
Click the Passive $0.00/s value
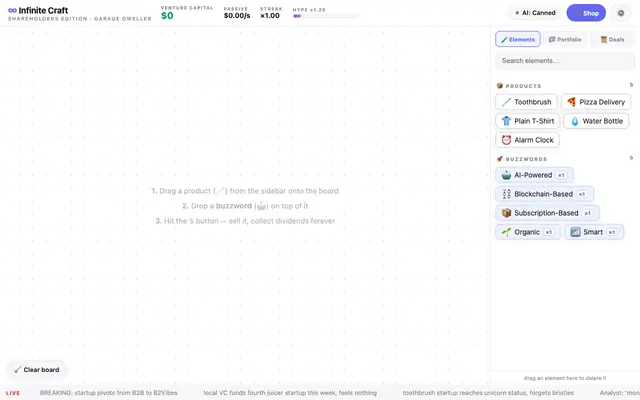tap(237, 16)
